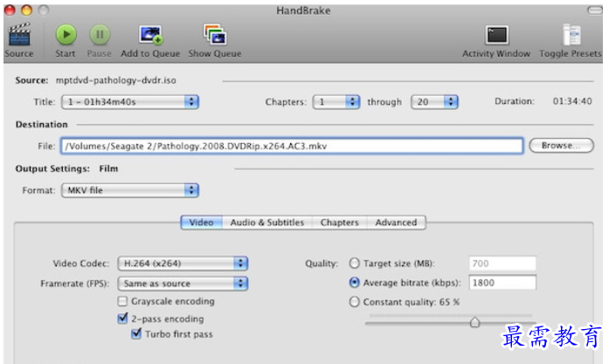Start encoding with the green Start button

pyautogui.click(x=66, y=35)
